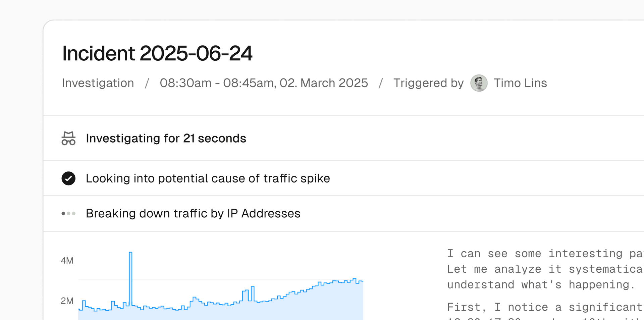
Task: Open the 08:30am - 08:45am time range
Action: click(264, 83)
